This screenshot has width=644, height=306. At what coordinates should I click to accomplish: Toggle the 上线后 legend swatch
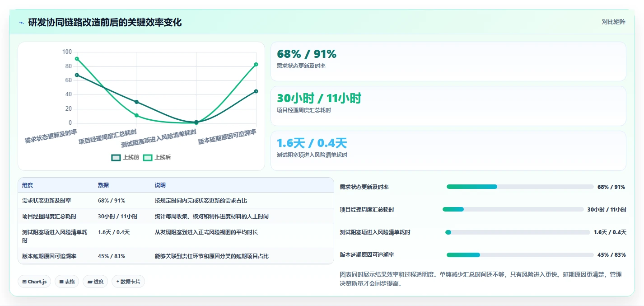click(148, 157)
